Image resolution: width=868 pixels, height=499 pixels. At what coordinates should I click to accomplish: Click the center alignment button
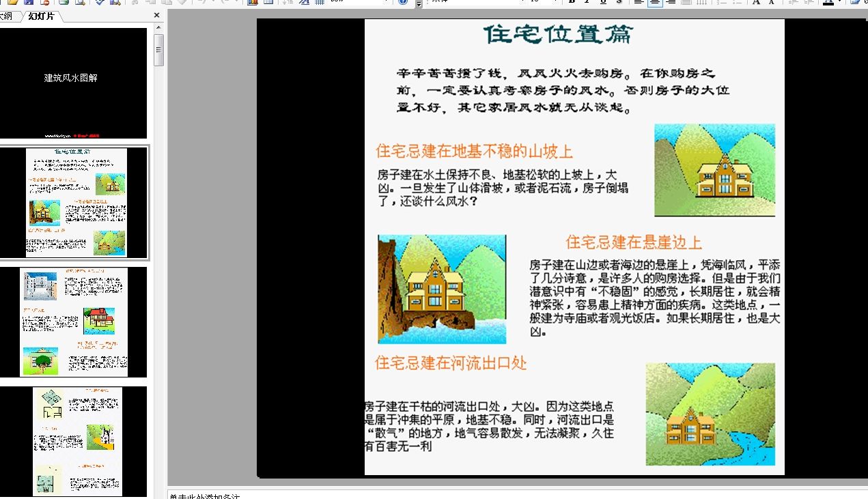click(654, 3)
